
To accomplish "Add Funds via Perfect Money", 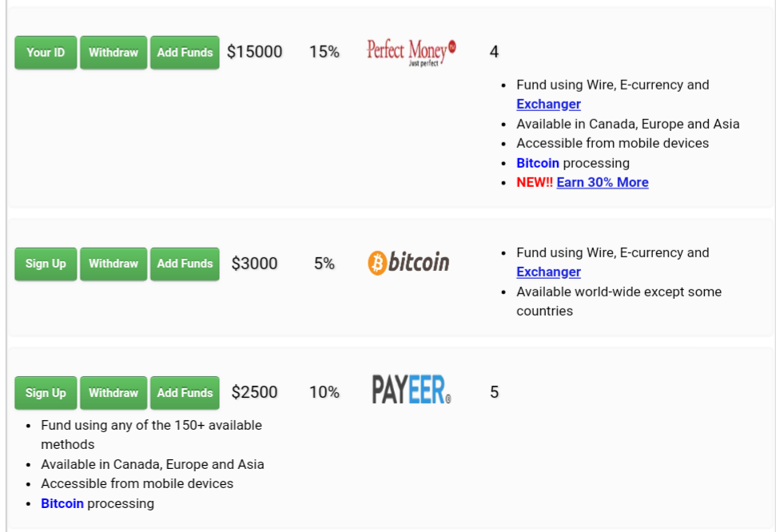I will 185,53.
